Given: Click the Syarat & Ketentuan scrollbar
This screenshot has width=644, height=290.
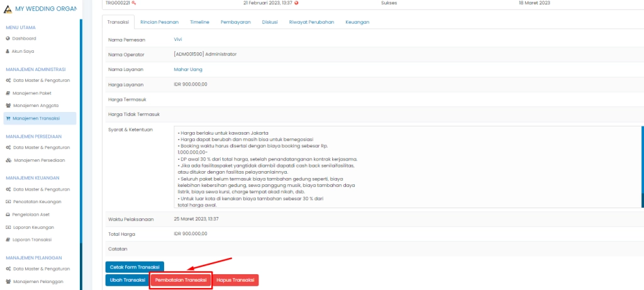Looking at the screenshot, I should click(x=641, y=167).
